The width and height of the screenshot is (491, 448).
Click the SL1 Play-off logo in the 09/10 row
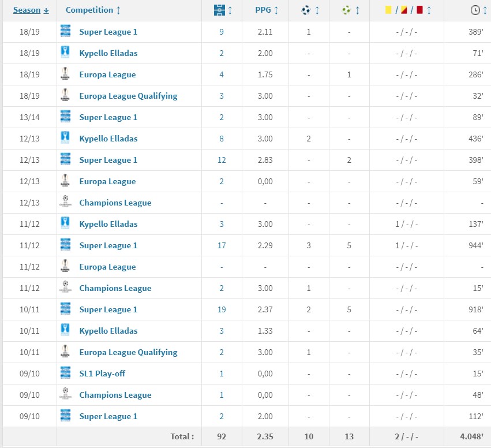click(65, 373)
